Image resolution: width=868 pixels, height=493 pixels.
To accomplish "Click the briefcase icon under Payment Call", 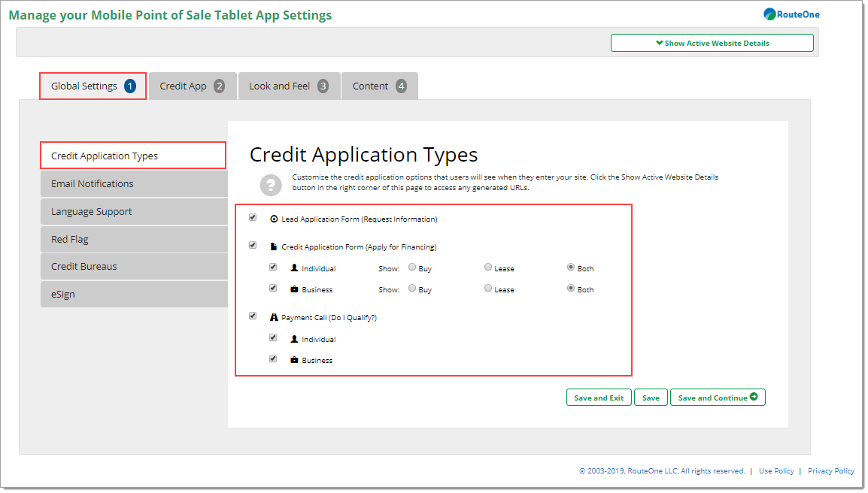I will click(x=295, y=360).
